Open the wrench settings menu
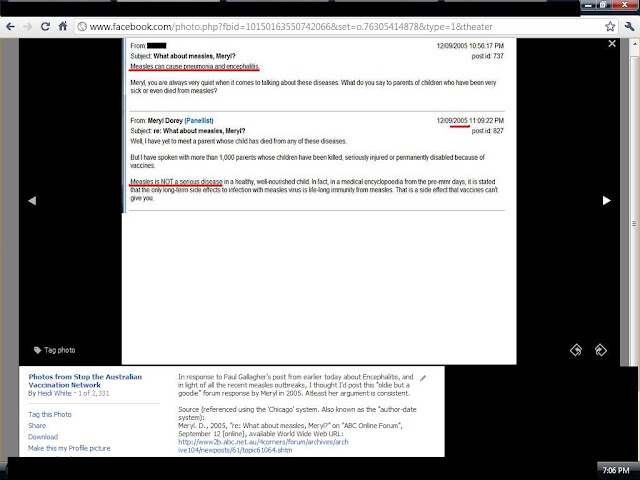This screenshot has height=480, width=640. 629,27
